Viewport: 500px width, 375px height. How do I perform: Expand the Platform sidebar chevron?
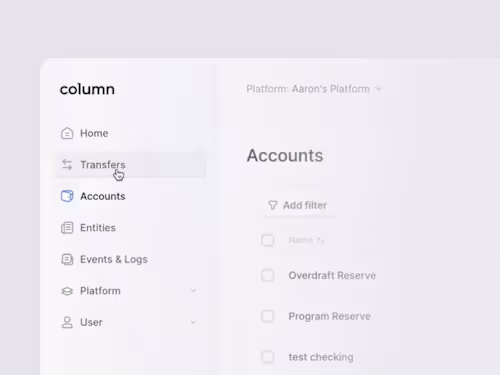[x=193, y=291]
